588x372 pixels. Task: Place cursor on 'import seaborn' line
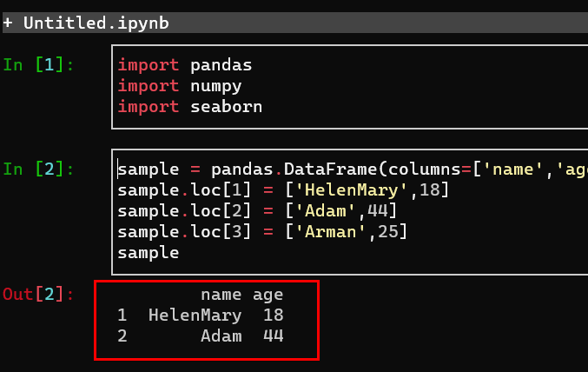190,107
